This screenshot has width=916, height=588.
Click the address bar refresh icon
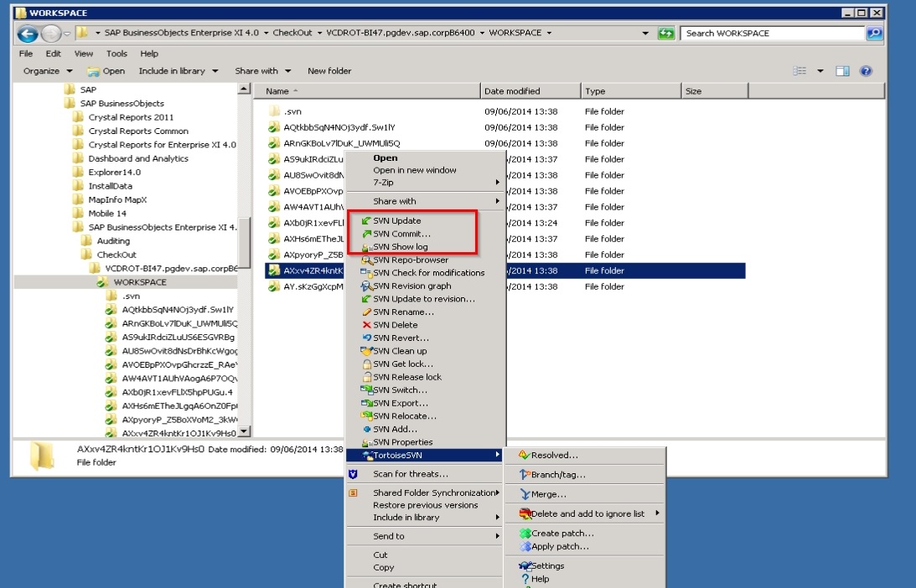click(x=666, y=34)
